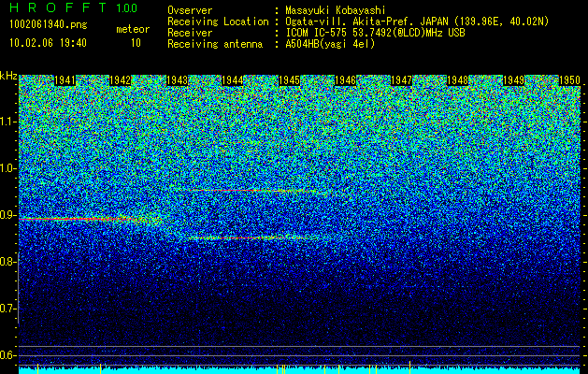This screenshot has height=374, width=588.
Task: Click the 1949 time marker
Action: pos(513,80)
